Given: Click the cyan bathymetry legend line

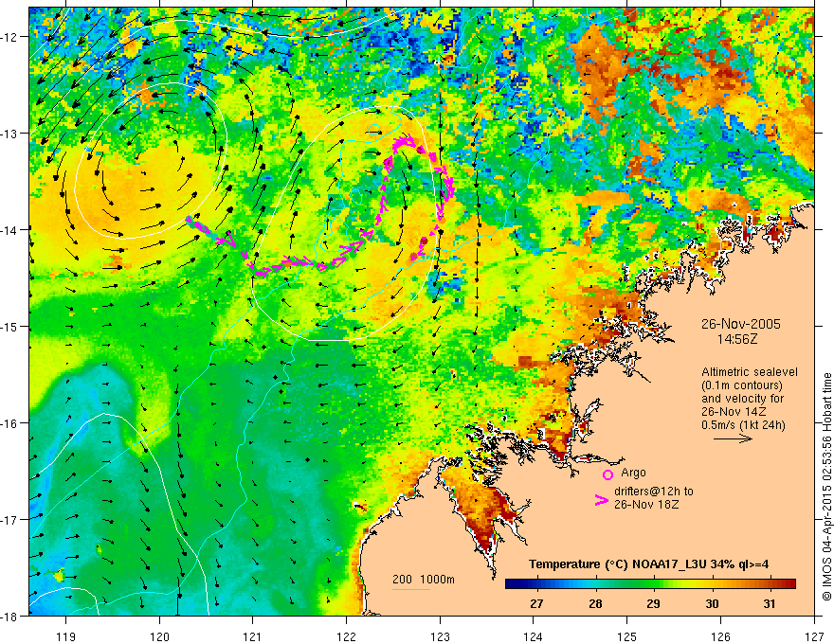Looking at the screenshot, I should [411, 589].
